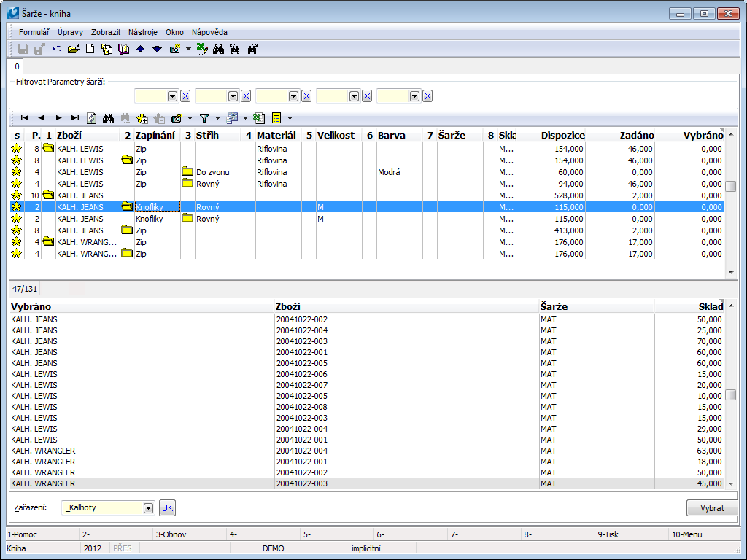This screenshot has height=560, width=747.
Task: Open the first Filtrovat Parametry šarží dropdown
Action: (173, 96)
